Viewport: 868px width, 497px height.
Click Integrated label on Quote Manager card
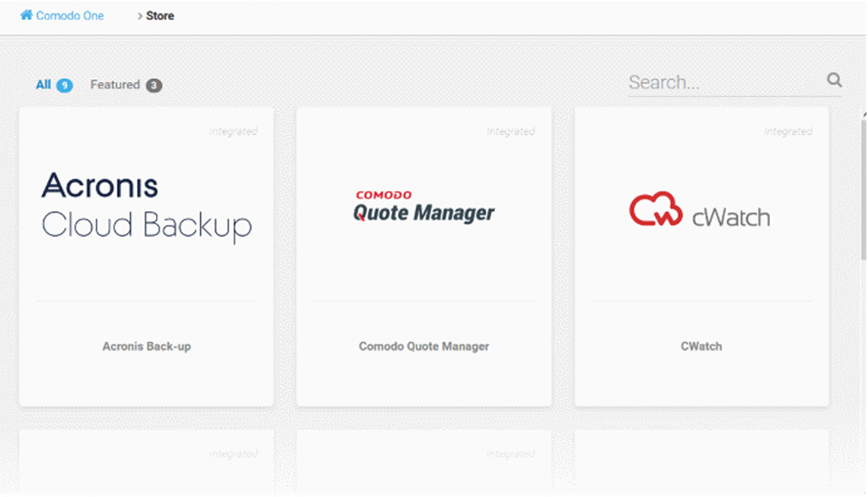click(x=510, y=132)
